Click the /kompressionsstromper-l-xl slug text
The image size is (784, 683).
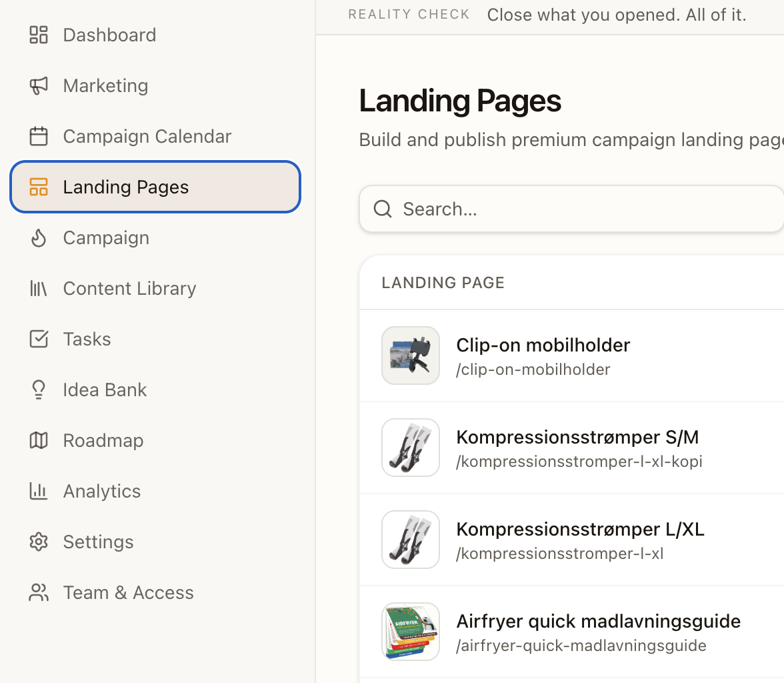559,554
